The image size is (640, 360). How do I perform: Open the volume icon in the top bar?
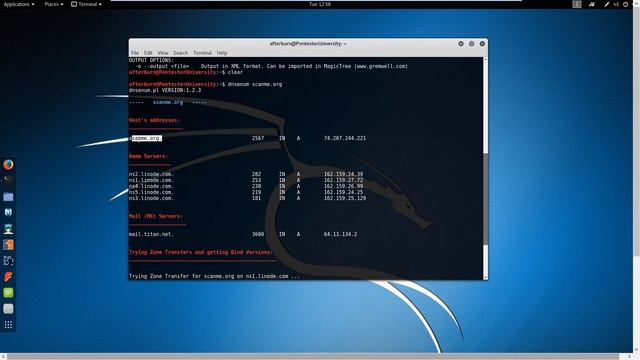pyautogui.click(x=616, y=4)
